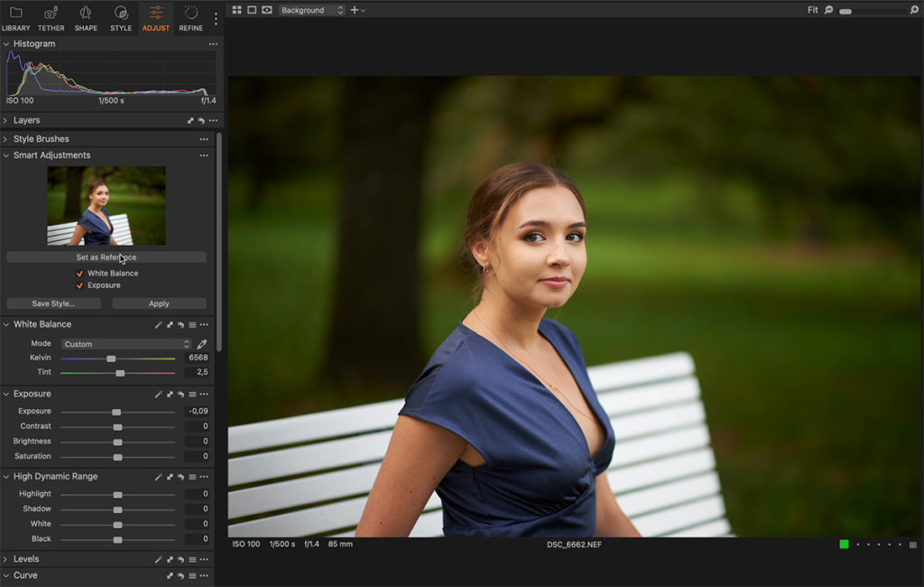
Task: Adjust the Kelvin slider in White Balance
Action: (110, 358)
